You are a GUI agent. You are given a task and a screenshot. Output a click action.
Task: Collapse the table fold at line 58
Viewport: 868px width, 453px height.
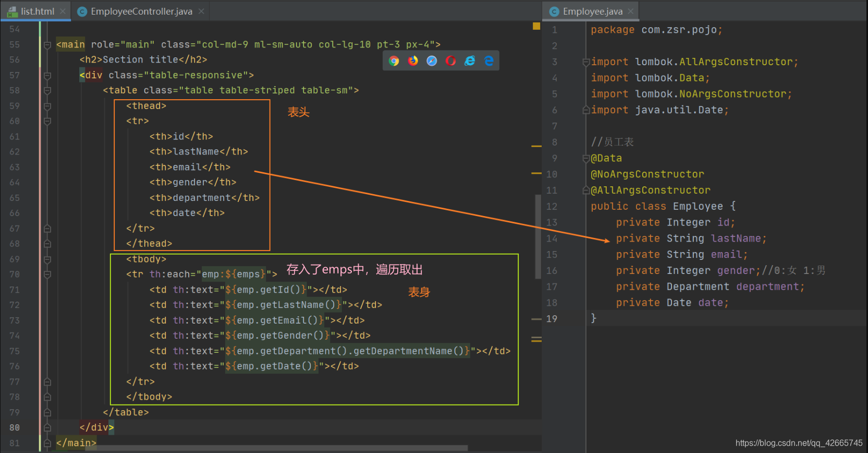click(x=47, y=91)
